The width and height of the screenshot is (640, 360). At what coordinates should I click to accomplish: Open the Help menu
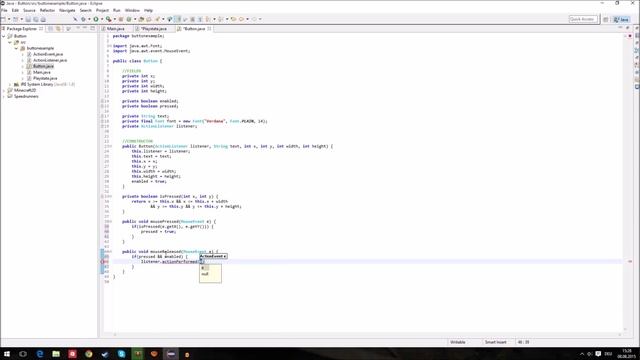[x=149, y=10]
